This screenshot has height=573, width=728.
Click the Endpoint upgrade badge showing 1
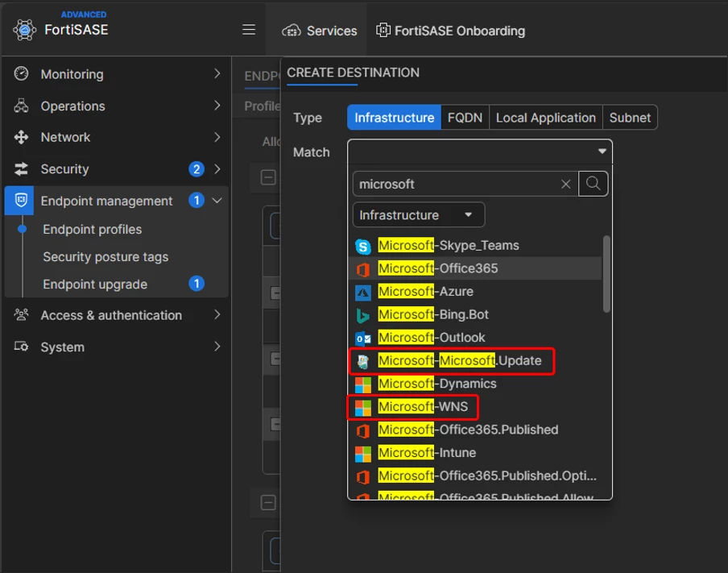click(x=196, y=284)
